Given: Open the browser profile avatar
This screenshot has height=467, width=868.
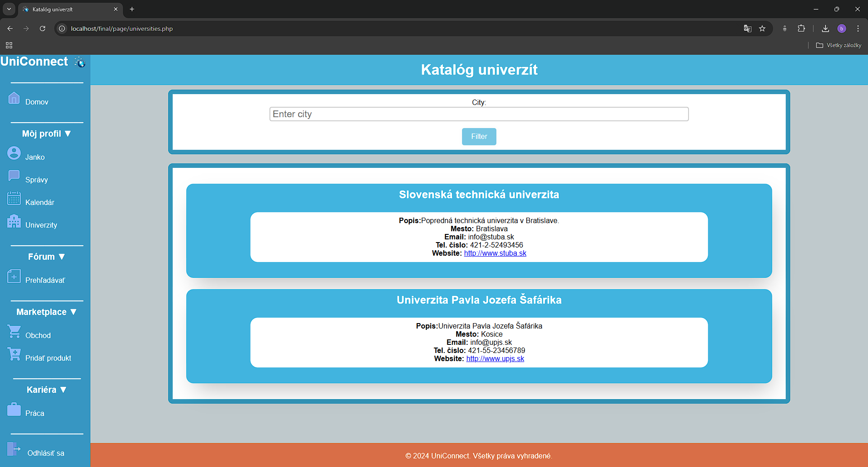Looking at the screenshot, I should pyautogui.click(x=842, y=29).
